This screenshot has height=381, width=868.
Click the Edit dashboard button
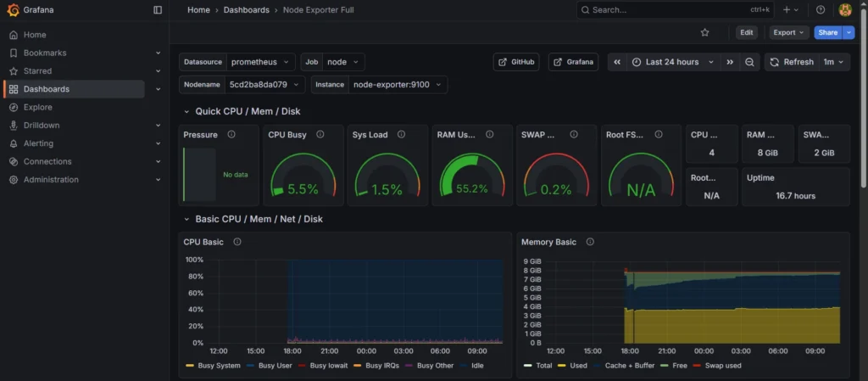pyautogui.click(x=746, y=32)
